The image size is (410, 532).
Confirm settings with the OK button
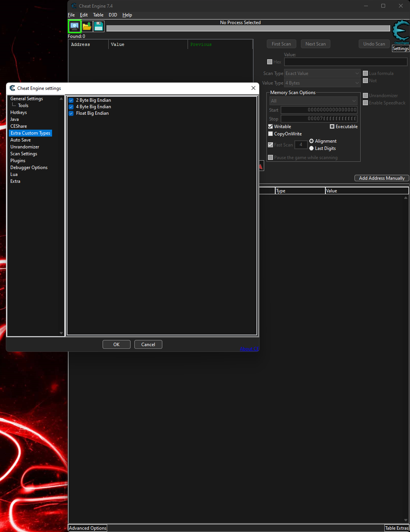click(x=116, y=345)
